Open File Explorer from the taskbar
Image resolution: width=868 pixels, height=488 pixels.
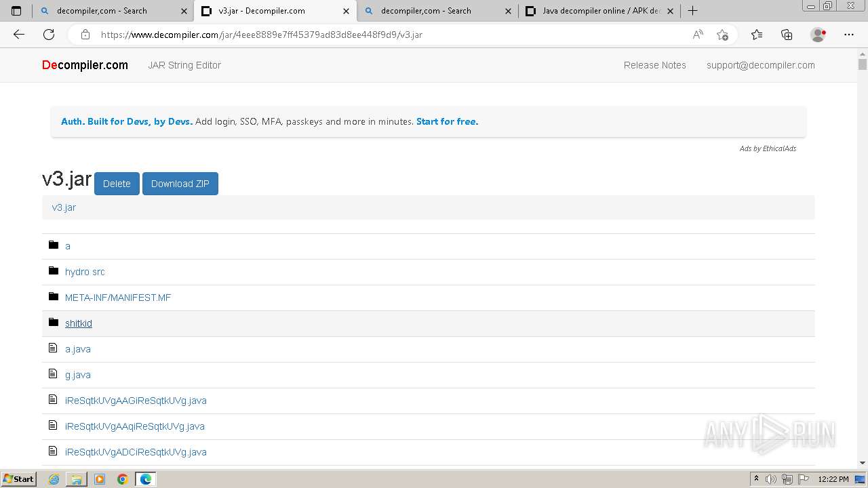coord(77,479)
